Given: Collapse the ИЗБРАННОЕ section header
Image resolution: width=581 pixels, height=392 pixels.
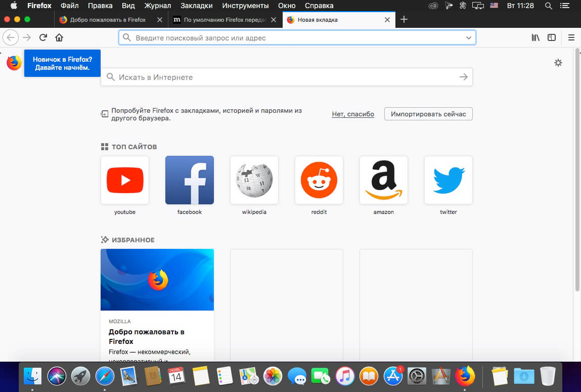Looking at the screenshot, I should click(x=128, y=240).
